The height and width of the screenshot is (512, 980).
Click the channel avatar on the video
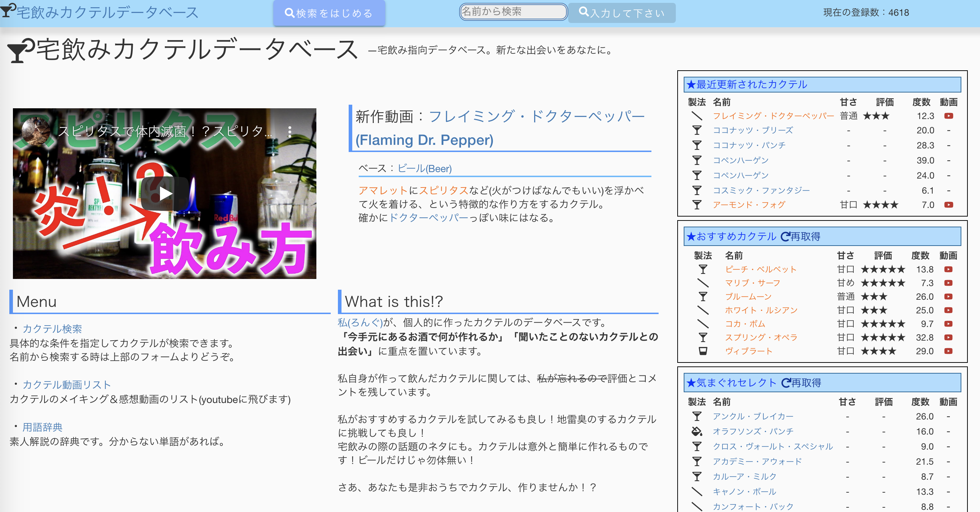point(36,131)
